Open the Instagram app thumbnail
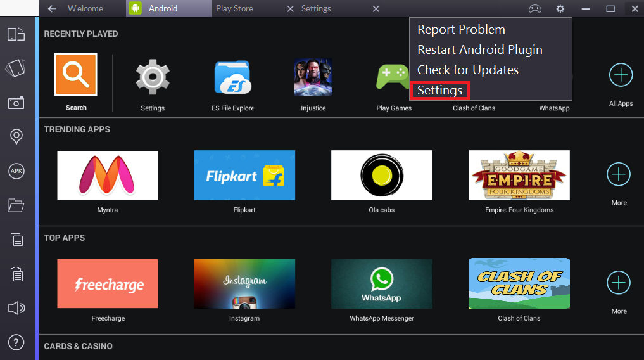This screenshot has height=360, width=644. coord(244,283)
